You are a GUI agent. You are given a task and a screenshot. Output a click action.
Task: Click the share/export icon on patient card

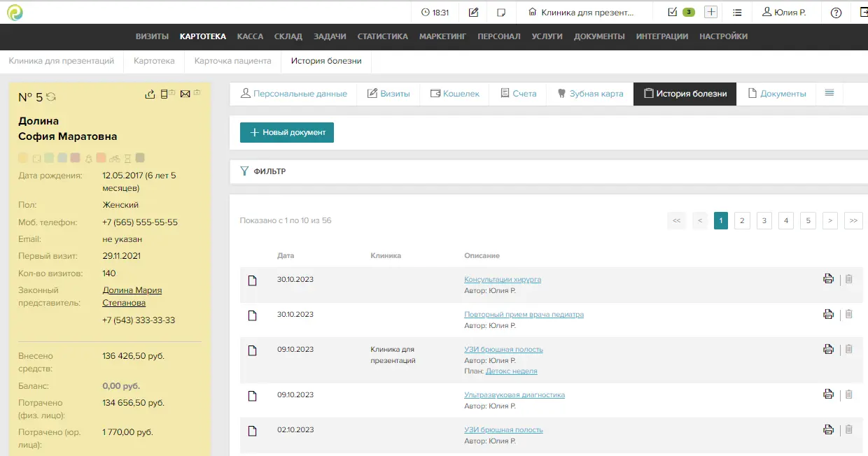(x=149, y=94)
